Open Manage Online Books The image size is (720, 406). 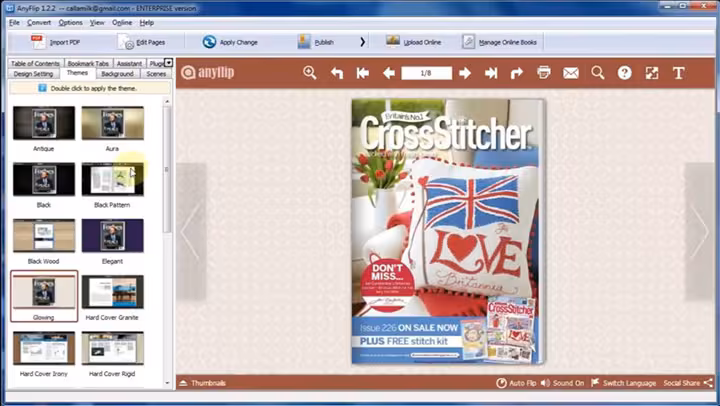pos(500,42)
